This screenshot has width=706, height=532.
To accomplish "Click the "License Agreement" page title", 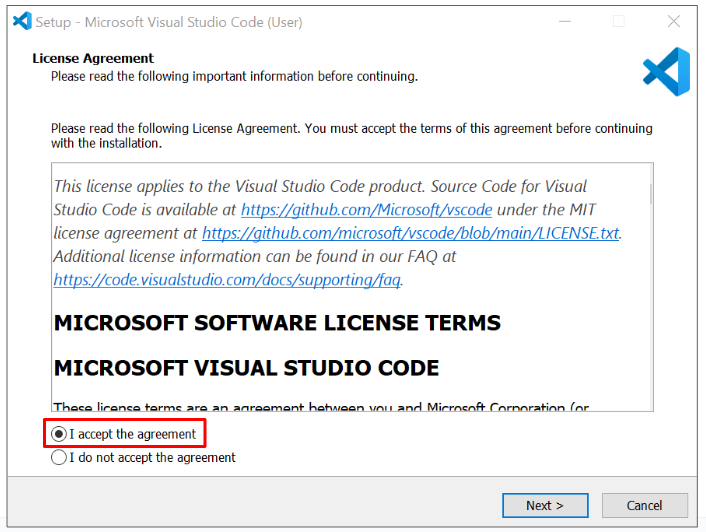I will click(93, 59).
